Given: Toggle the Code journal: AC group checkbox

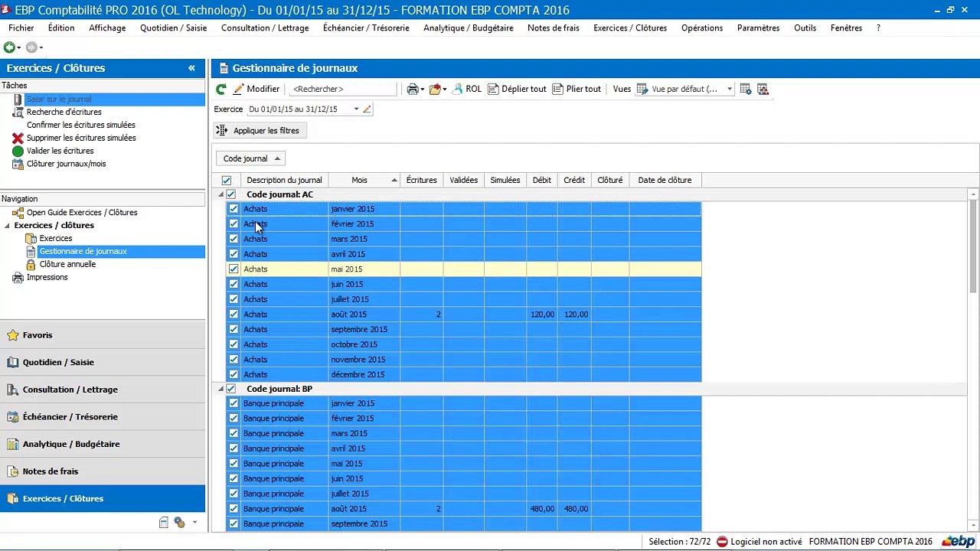Looking at the screenshot, I should click(x=230, y=194).
